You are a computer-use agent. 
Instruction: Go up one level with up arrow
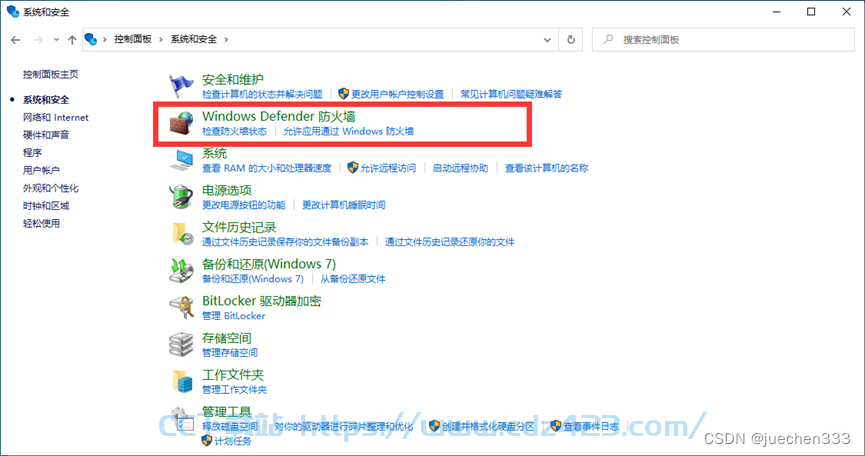click(x=72, y=40)
